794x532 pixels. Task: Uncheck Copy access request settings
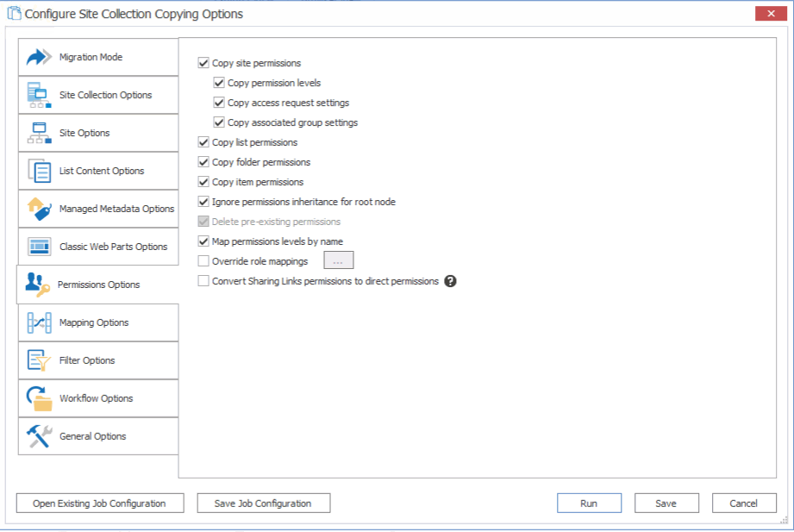(219, 103)
